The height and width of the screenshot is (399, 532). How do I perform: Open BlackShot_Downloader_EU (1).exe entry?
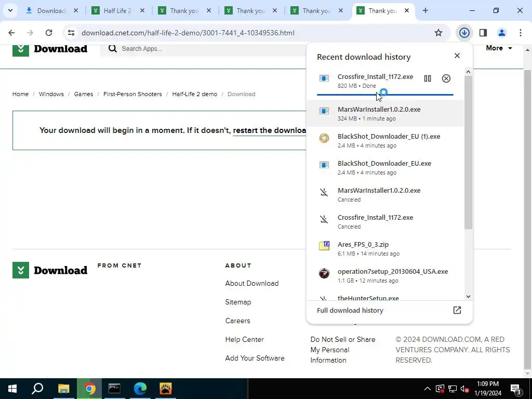(x=385, y=140)
